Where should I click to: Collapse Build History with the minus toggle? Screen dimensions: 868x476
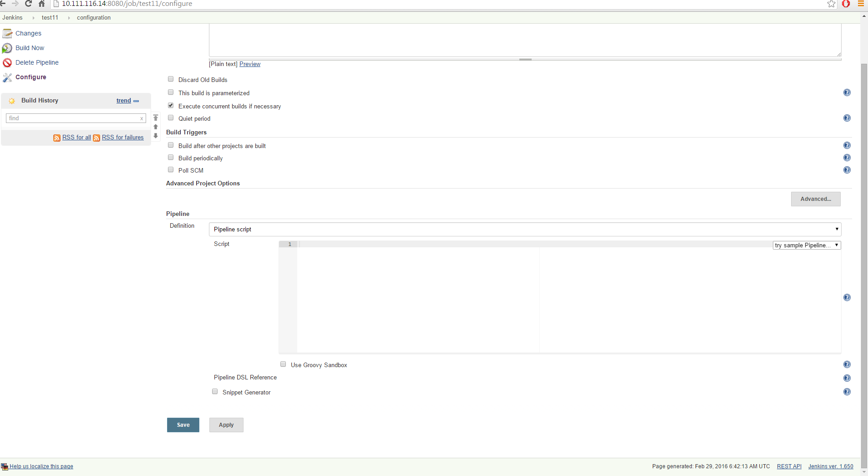click(136, 101)
